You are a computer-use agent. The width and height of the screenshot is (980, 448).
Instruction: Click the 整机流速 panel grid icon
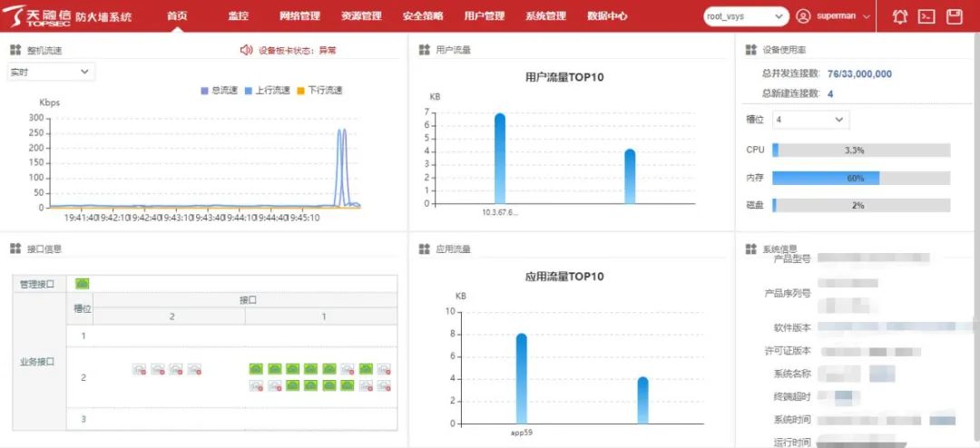(15, 51)
